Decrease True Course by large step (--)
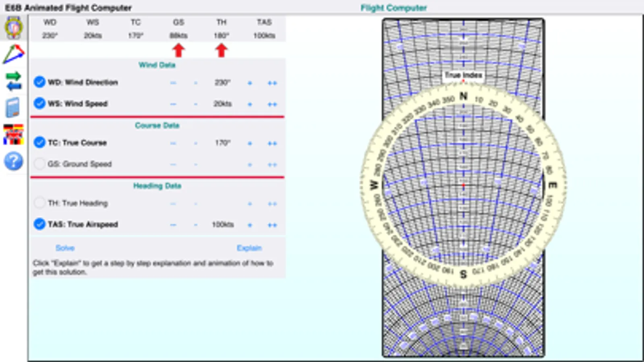 (173, 143)
